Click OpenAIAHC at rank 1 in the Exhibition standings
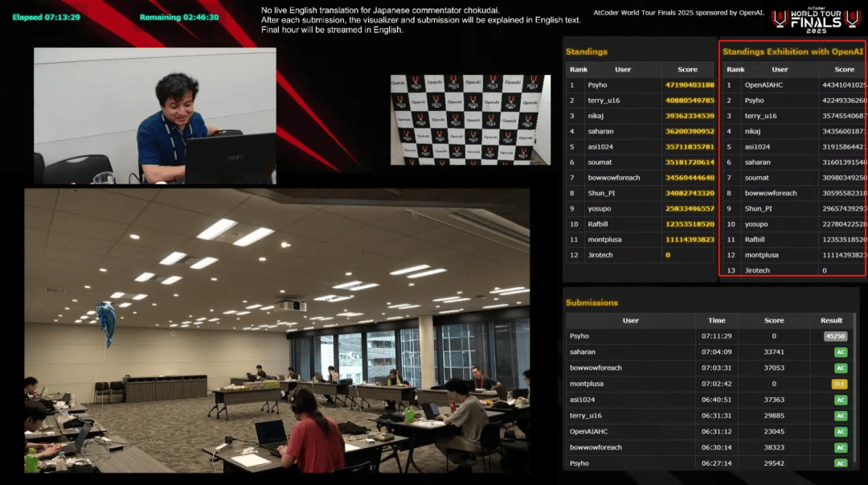 [x=764, y=84]
